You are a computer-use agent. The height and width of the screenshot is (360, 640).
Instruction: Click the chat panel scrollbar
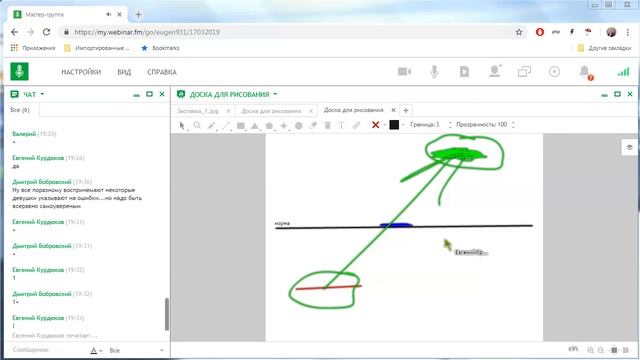[167, 314]
